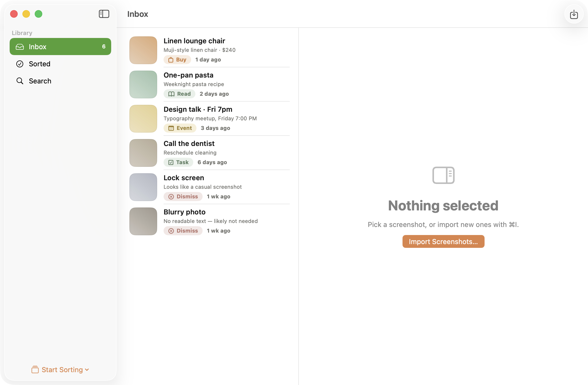Click 'Looks like a casual screenshot' text
This screenshot has width=588, height=385.
pyautogui.click(x=203, y=187)
